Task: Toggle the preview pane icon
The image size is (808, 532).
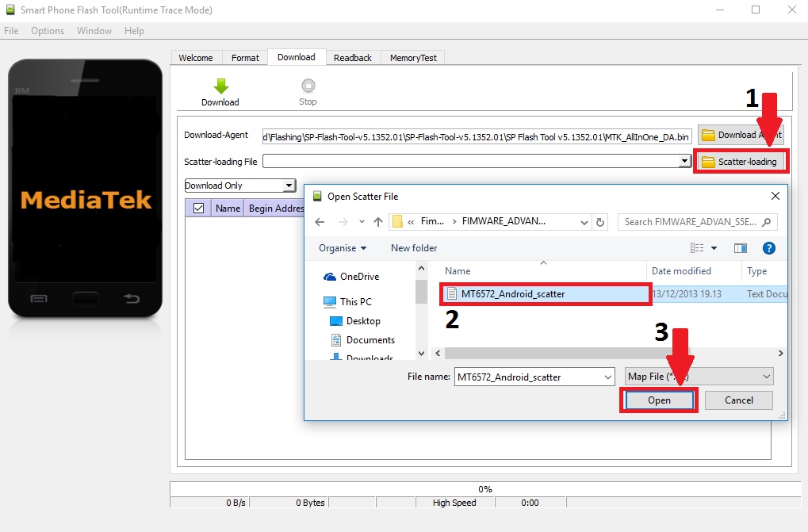Action: [741, 248]
